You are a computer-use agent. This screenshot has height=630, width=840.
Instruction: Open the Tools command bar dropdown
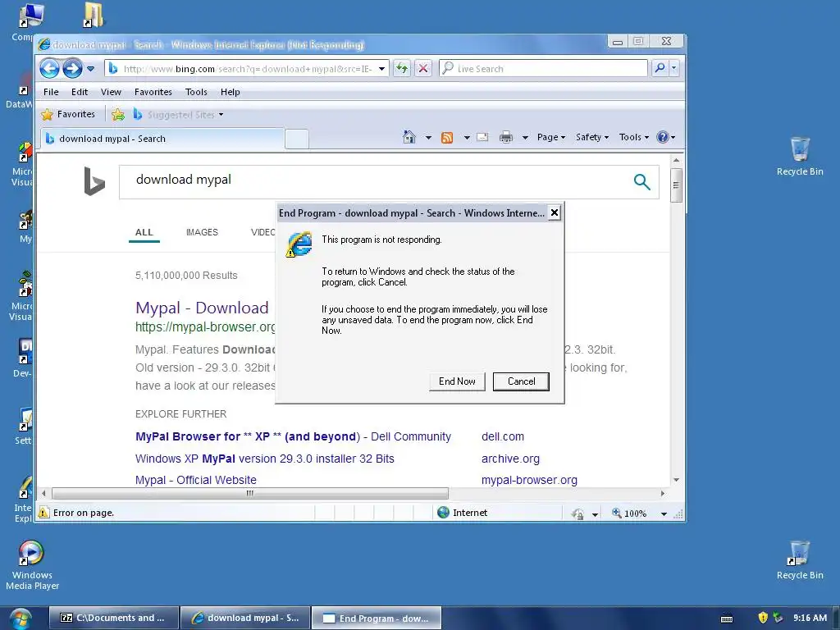click(x=634, y=137)
